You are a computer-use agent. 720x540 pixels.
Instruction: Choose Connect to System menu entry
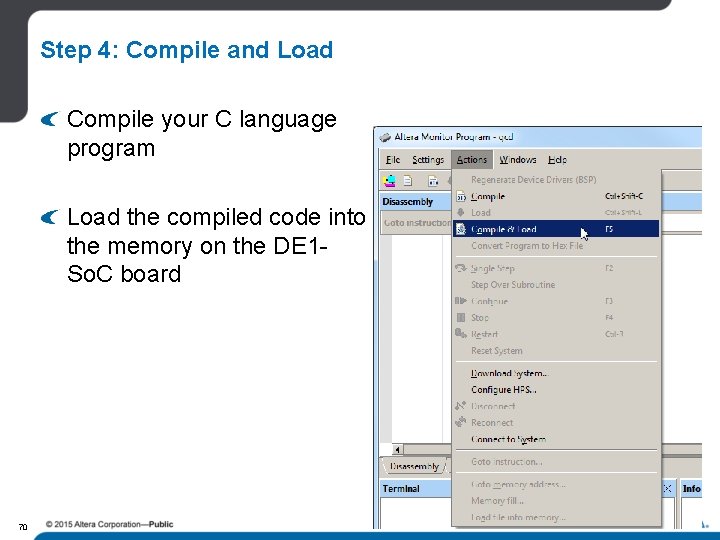556,439
